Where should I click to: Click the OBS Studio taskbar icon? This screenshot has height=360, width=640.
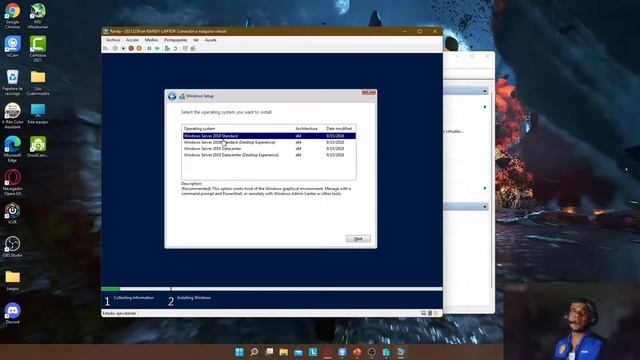(371, 352)
